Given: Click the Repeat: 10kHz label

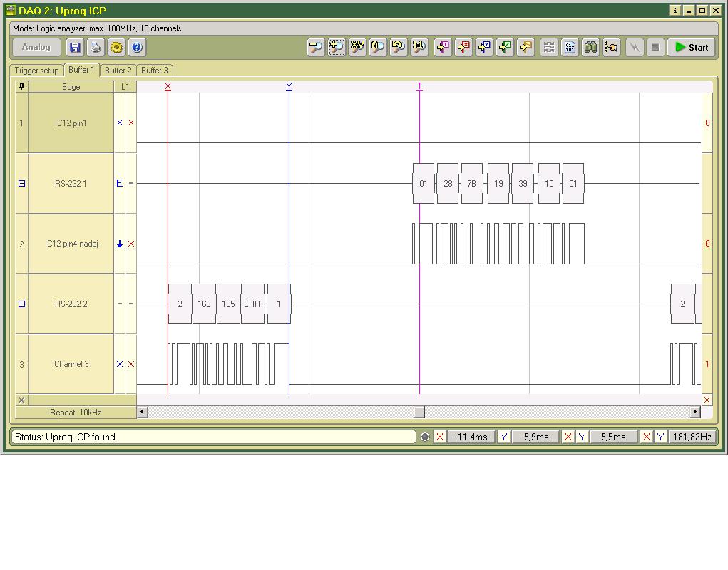Looking at the screenshot, I should coord(76,413).
